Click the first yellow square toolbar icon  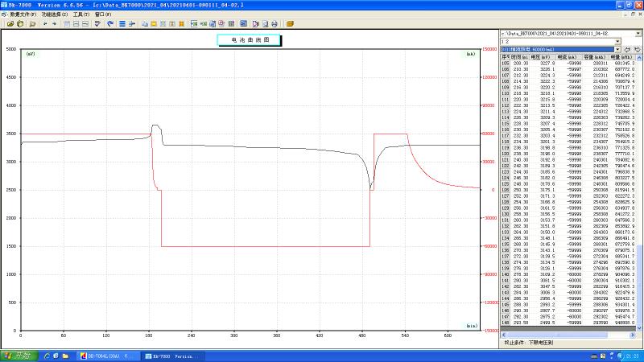tap(154, 24)
